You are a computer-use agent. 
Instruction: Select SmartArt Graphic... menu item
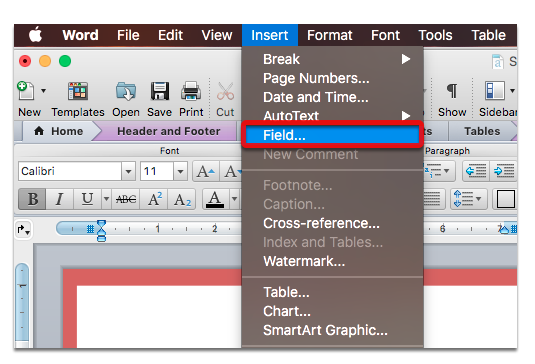tap(333, 331)
